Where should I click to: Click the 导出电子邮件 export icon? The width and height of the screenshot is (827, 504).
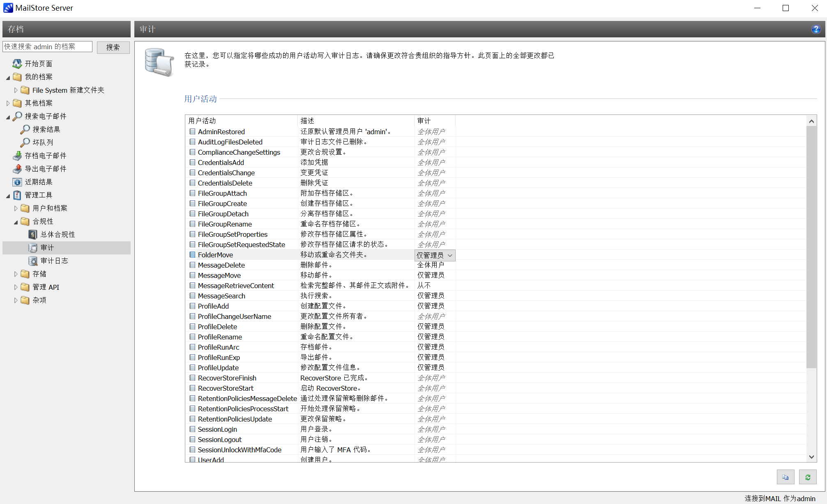click(x=17, y=169)
